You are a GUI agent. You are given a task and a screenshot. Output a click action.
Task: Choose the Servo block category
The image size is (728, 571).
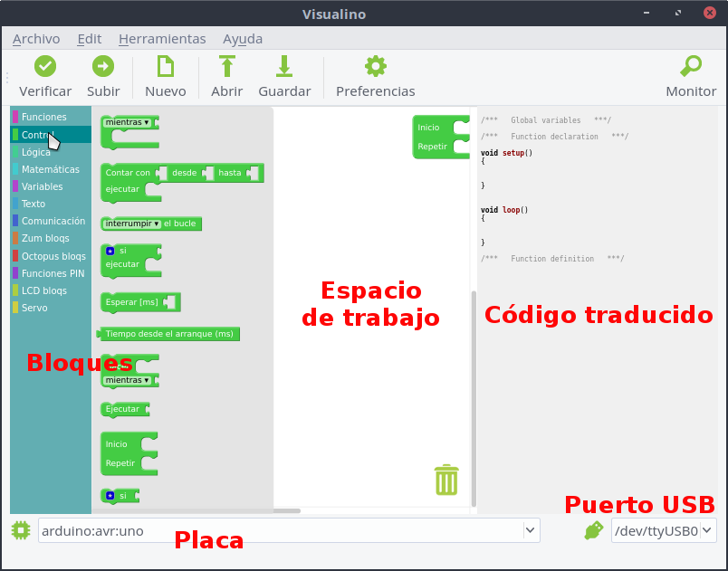click(34, 308)
